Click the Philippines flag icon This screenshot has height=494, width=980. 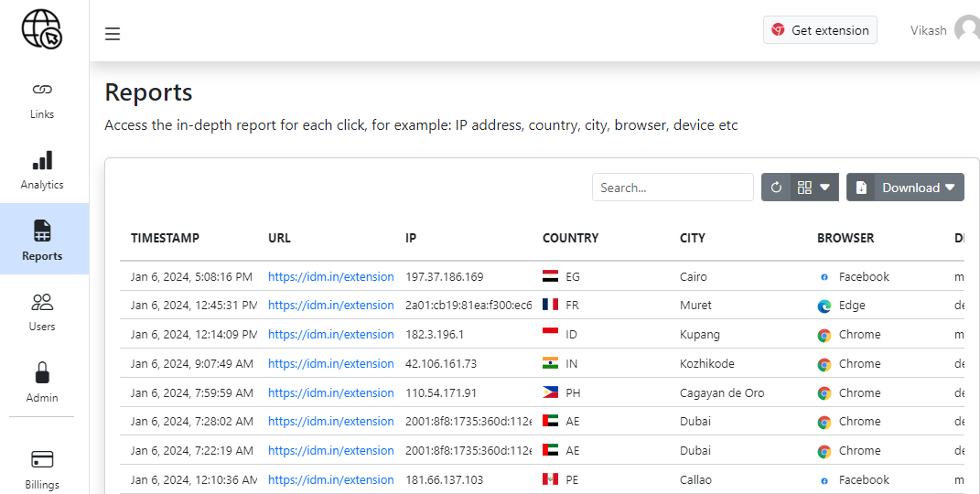point(550,392)
